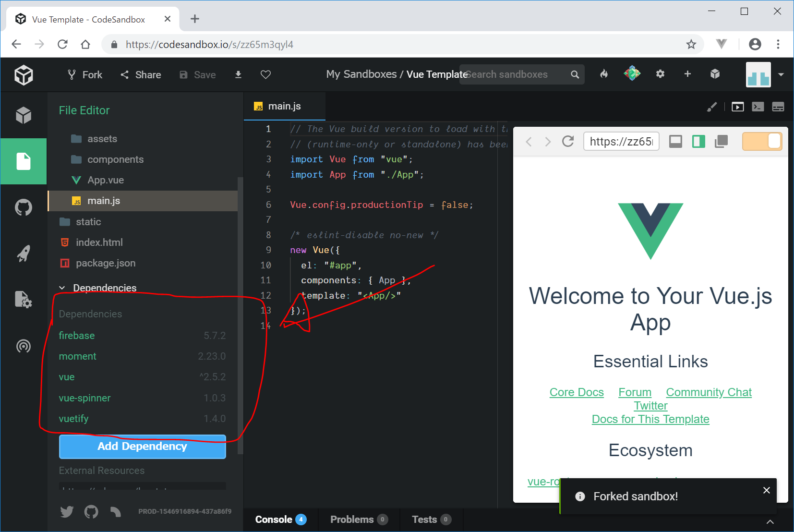Viewport: 794px width, 532px height.
Task: Open the Twitter icon in footer
Action: tap(67, 512)
